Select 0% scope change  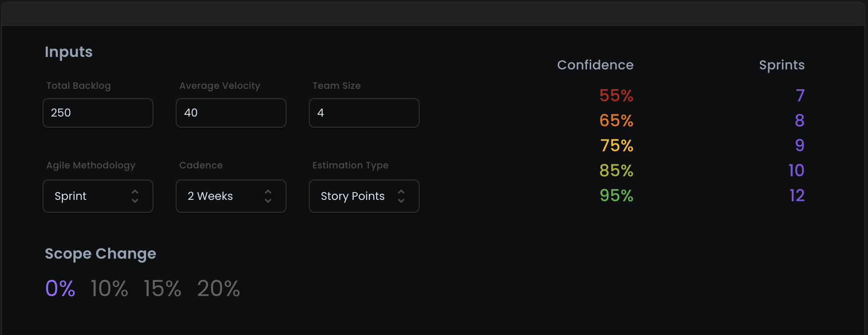[60, 289]
